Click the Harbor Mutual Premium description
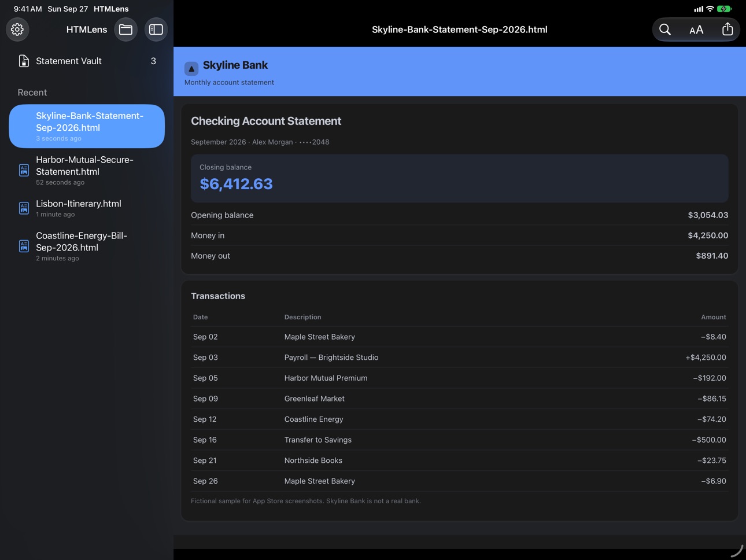 point(326,378)
